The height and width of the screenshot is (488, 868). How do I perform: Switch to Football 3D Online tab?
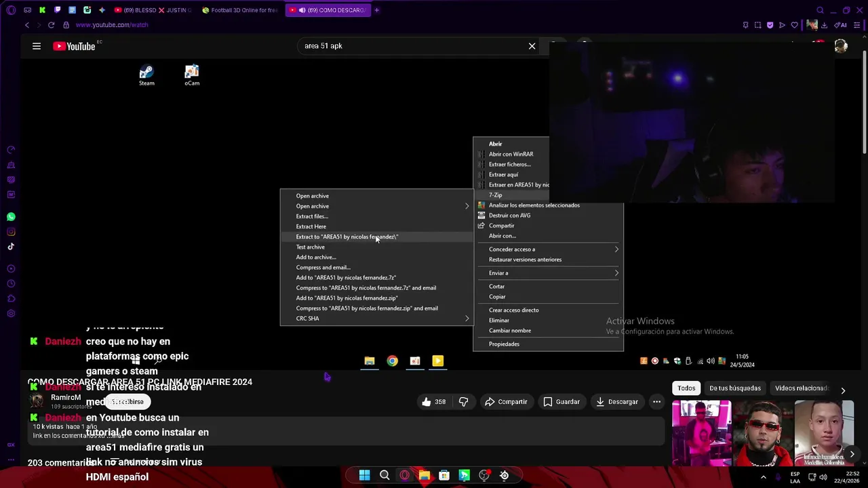click(x=240, y=10)
